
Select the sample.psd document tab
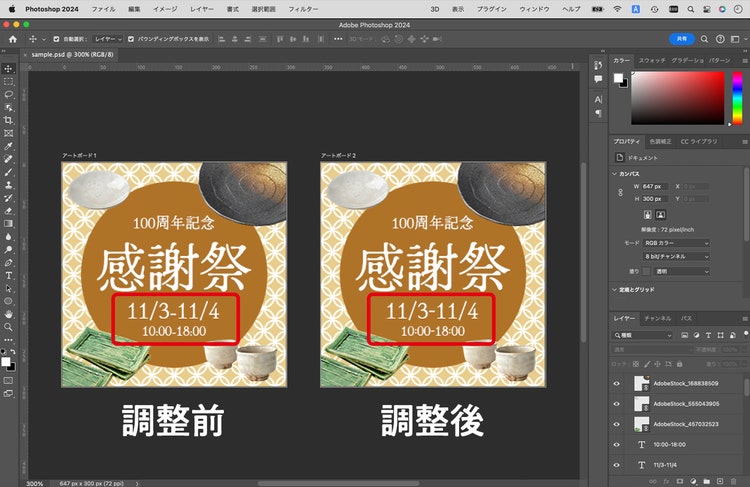73,55
